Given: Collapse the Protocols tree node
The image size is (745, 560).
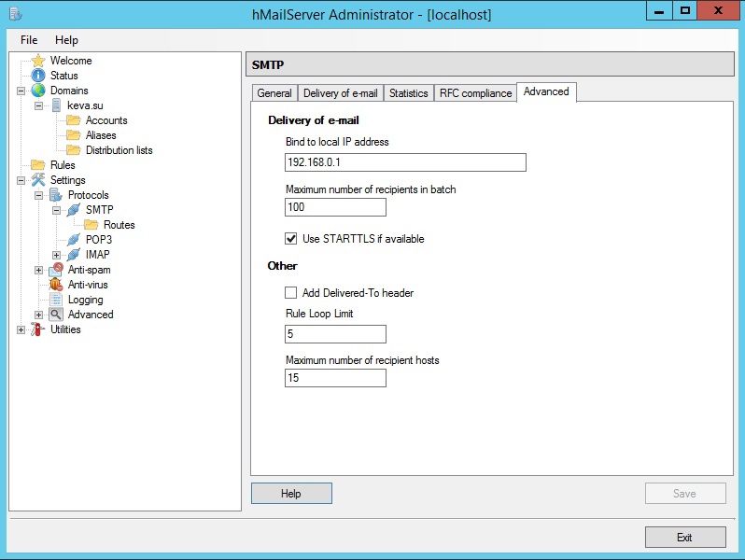Looking at the screenshot, I should point(38,195).
